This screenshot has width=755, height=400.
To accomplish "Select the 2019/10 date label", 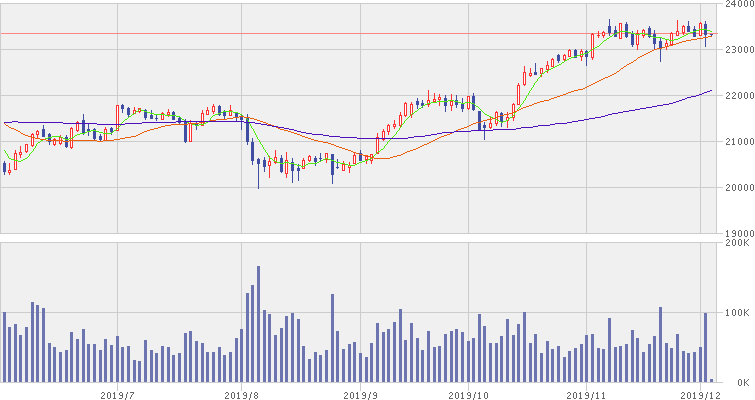I will 468,395.
